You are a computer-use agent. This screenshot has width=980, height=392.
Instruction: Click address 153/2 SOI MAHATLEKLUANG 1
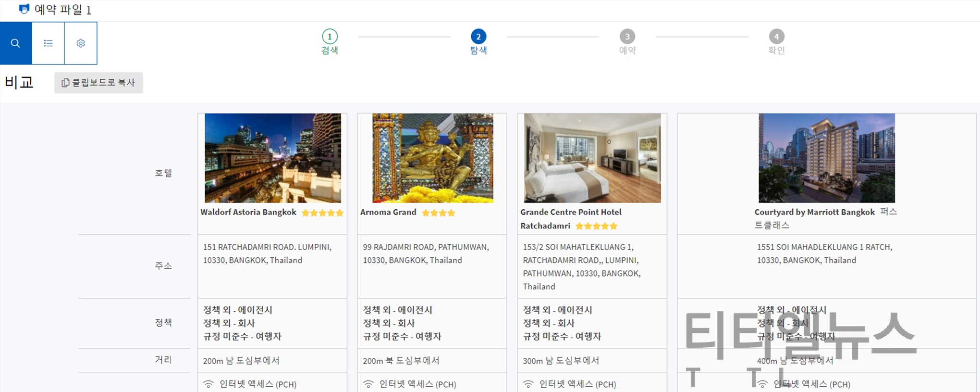tap(582, 266)
